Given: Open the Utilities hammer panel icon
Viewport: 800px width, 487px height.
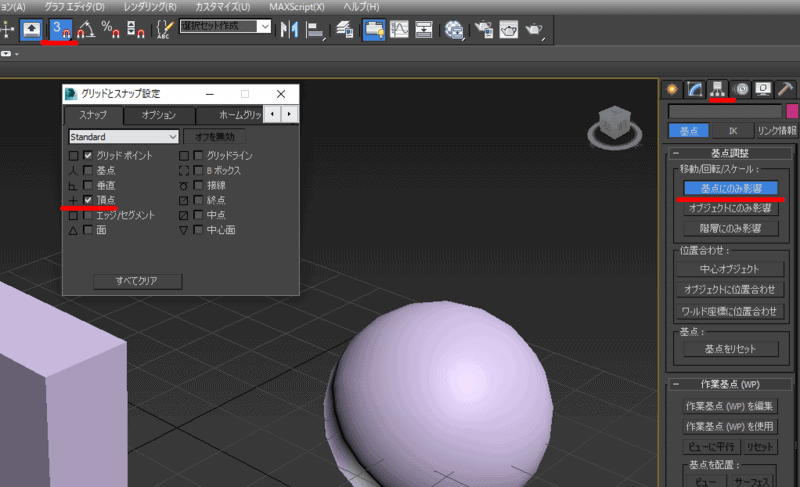Looking at the screenshot, I should coord(786,89).
